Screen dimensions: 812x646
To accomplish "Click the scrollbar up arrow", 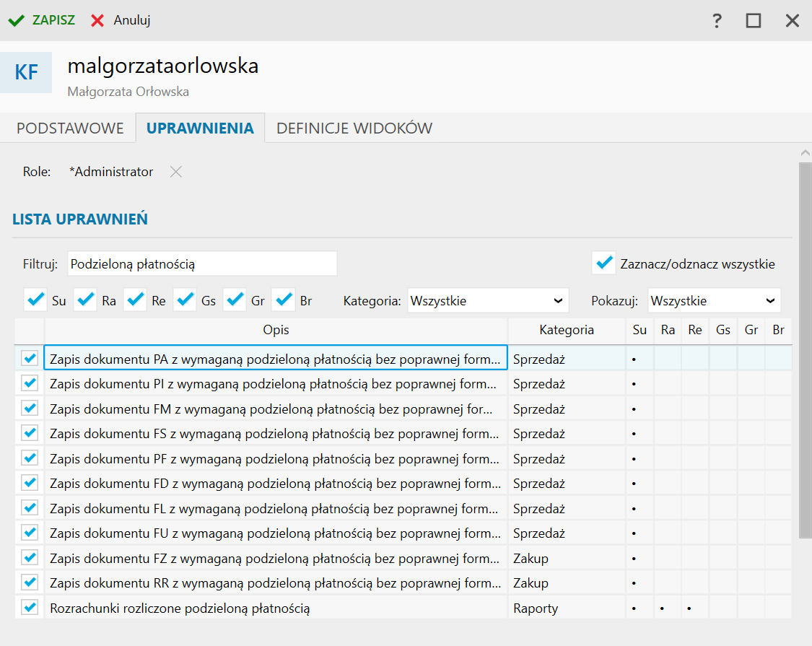I will click(x=806, y=153).
